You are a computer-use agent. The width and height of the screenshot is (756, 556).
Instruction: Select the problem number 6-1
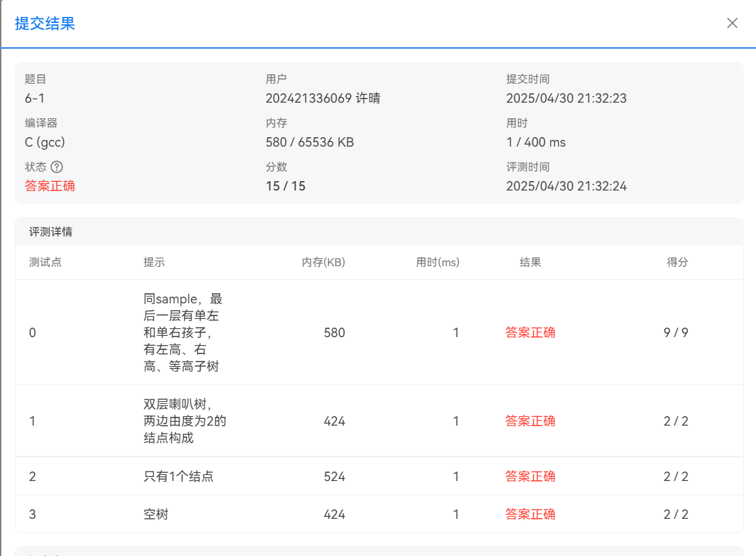tap(35, 99)
